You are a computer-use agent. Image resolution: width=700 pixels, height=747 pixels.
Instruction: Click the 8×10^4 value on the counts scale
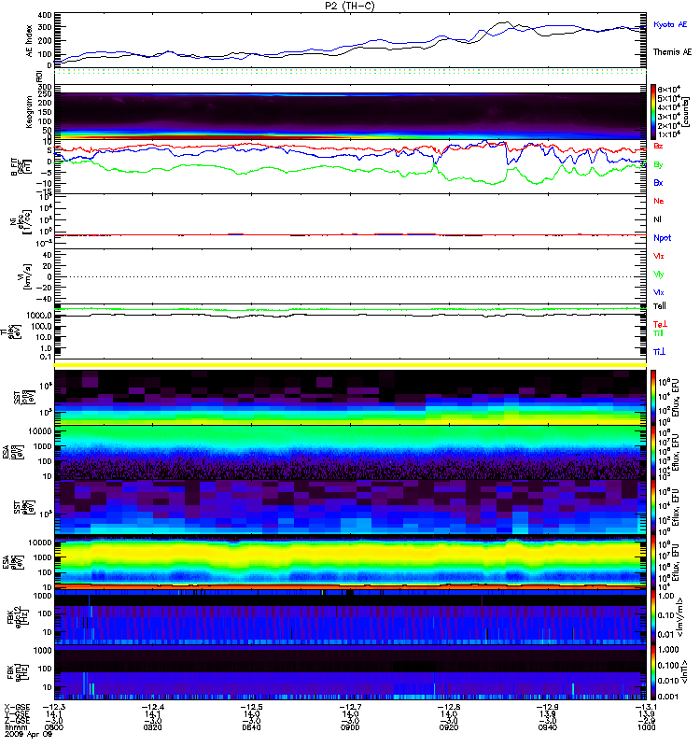(x=668, y=89)
